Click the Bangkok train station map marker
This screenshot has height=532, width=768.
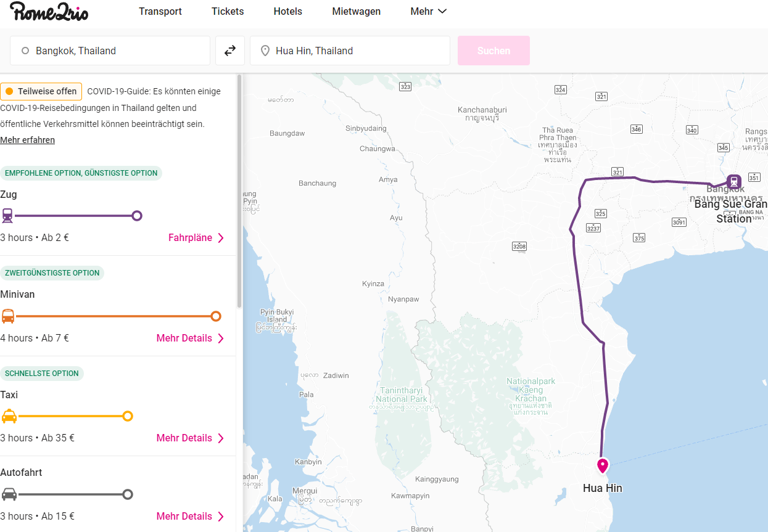coord(733,181)
